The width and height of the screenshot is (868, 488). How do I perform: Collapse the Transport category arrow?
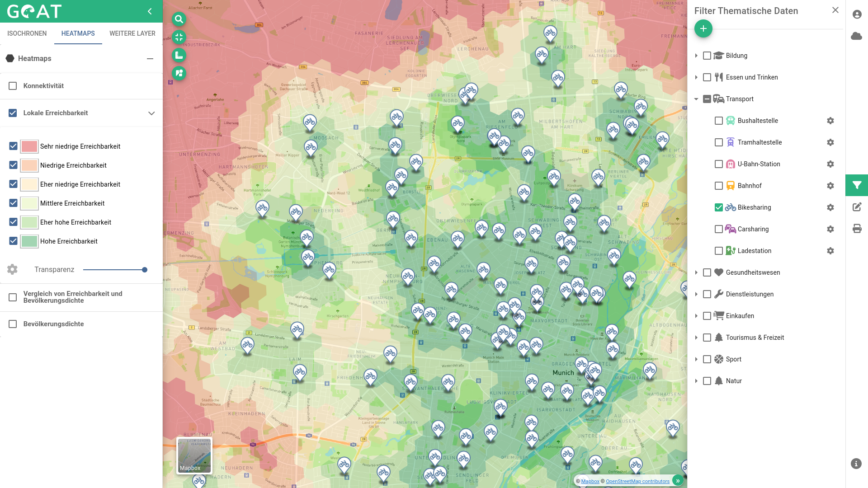click(696, 99)
